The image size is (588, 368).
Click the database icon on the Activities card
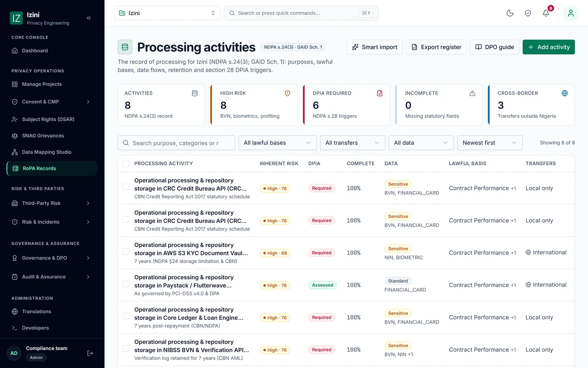pyautogui.click(x=195, y=93)
